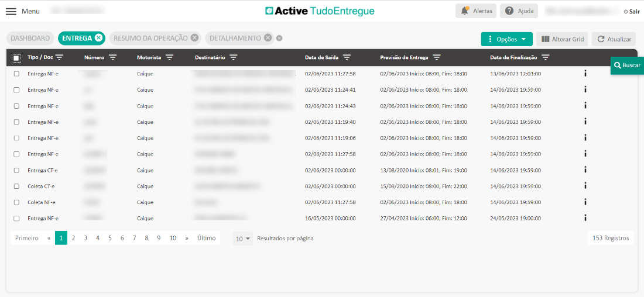Open filter icon for Número column
Image resolution: width=644 pixels, height=297 pixels.
(x=112, y=57)
